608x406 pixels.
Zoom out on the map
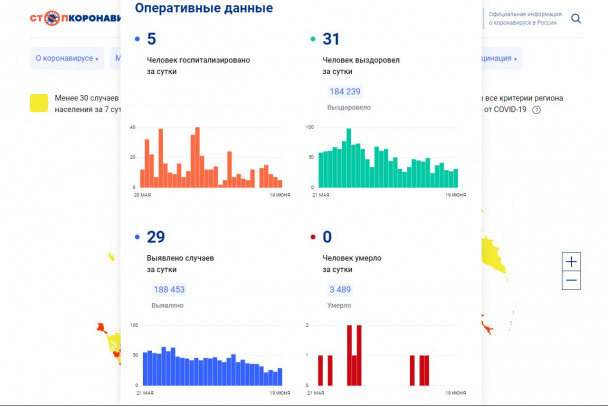[571, 281]
